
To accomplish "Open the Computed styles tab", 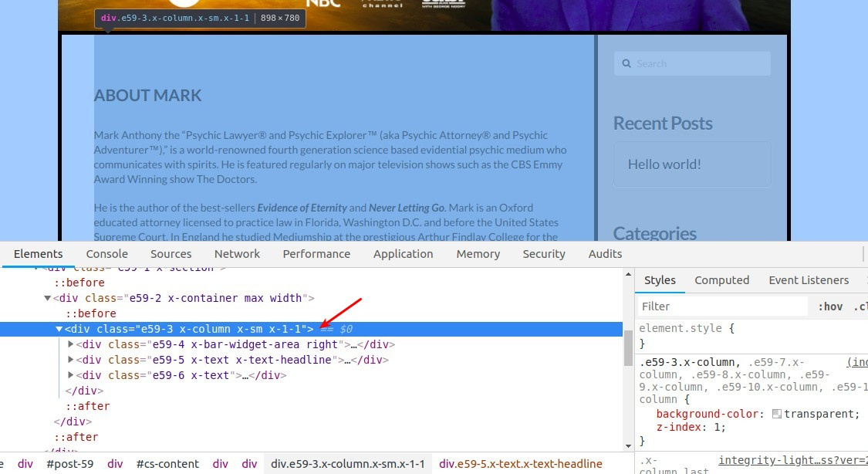I will [722, 280].
